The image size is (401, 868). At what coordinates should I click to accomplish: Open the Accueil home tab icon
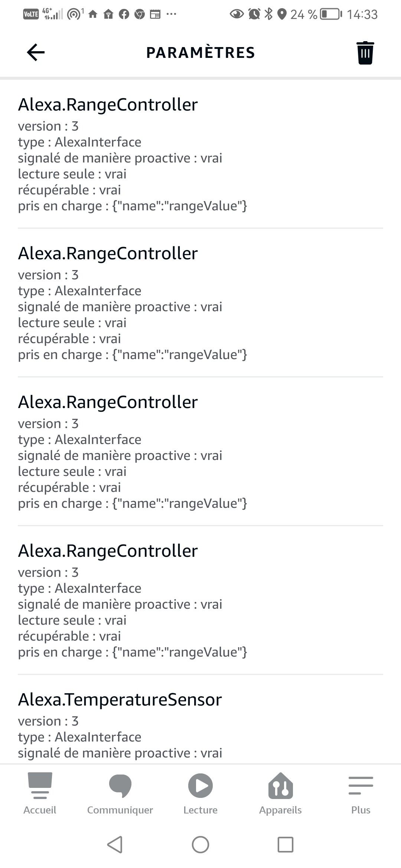pyautogui.click(x=40, y=785)
